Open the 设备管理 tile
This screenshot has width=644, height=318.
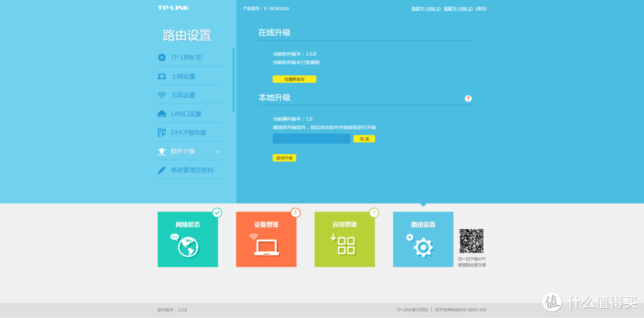(266, 239)
